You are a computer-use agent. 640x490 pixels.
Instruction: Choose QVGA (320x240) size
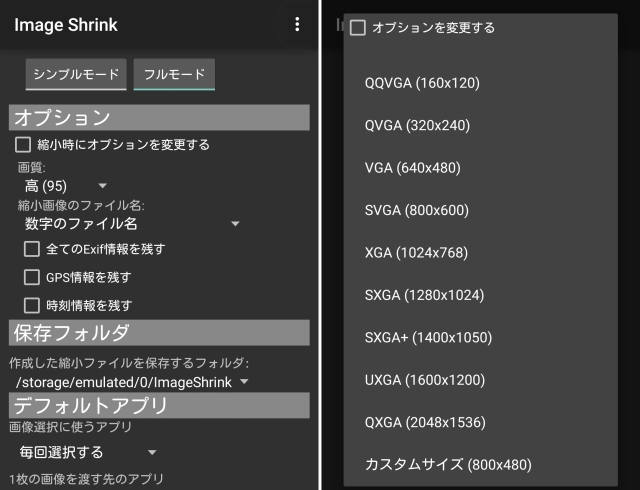[x=480, y=125]
